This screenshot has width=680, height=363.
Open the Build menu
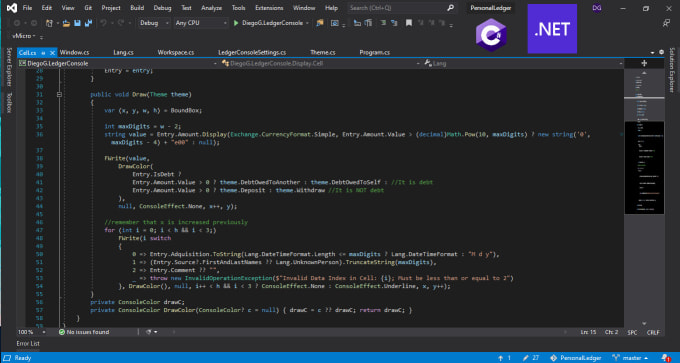(x=137, y=8)
